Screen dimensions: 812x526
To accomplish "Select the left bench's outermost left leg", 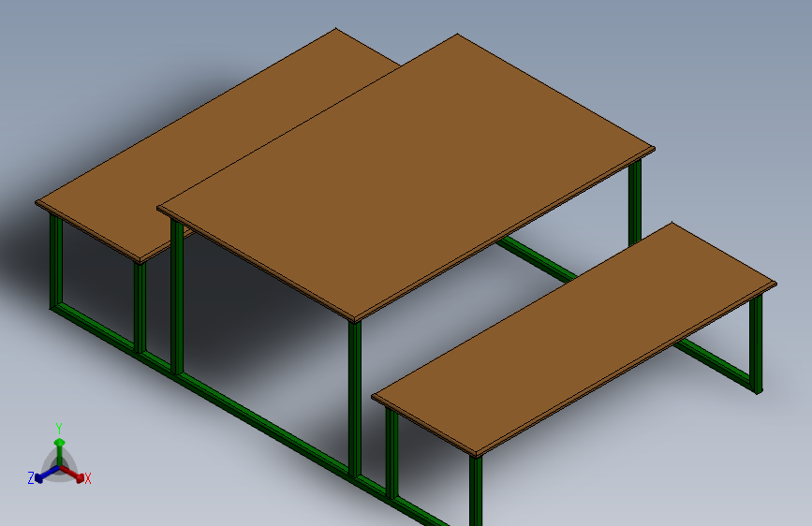I will tap(56, 261).
